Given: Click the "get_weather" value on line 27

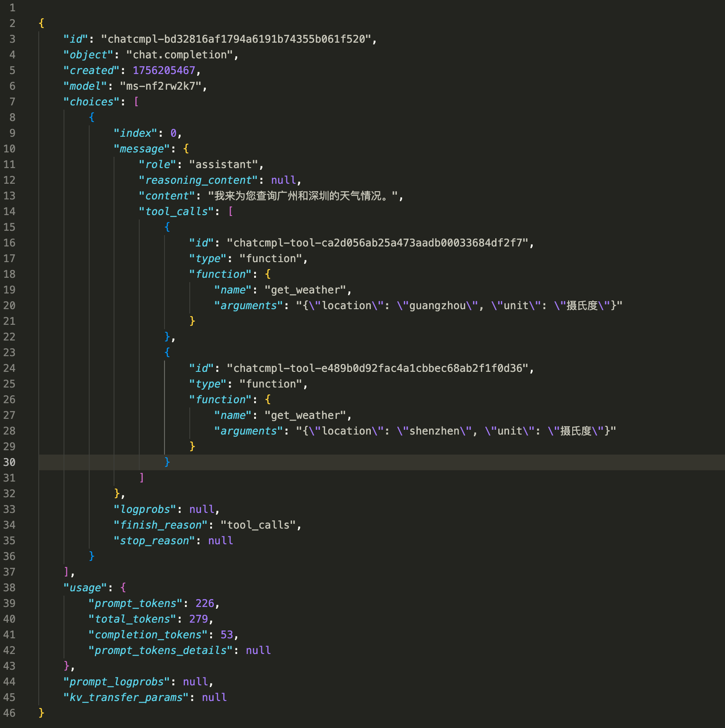Looking at the screenshot, I should pyautogui.click(x=305, y=415).
